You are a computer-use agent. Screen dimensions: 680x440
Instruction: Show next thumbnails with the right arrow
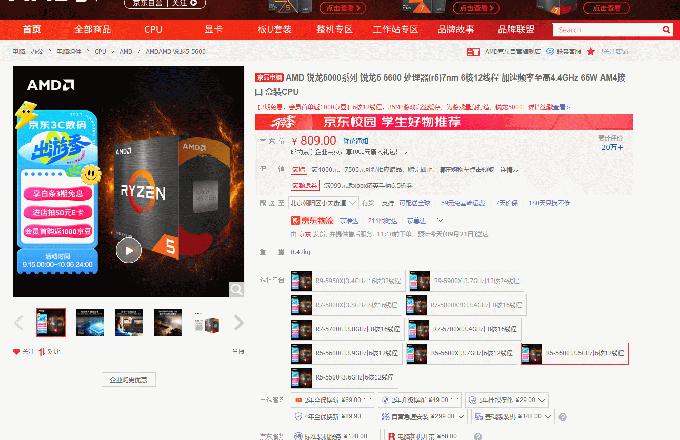pyautogui.click(x=239, y=323)
